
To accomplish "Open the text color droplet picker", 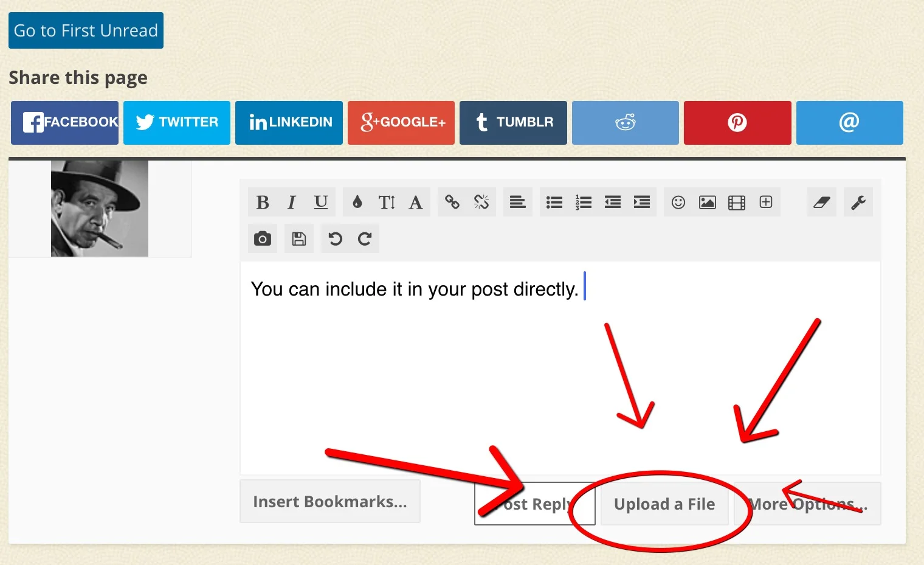I will point(357,202).
